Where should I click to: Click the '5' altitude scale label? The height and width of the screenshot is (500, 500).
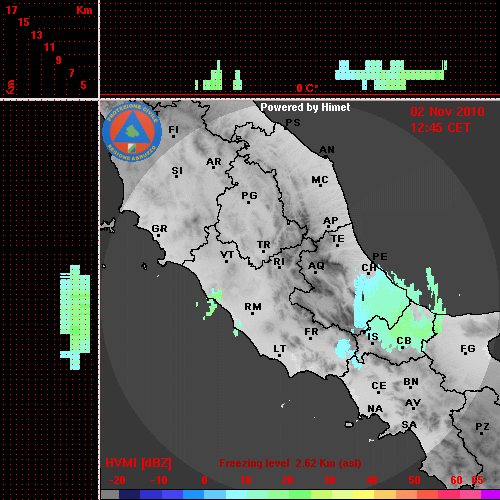(83, 85)
